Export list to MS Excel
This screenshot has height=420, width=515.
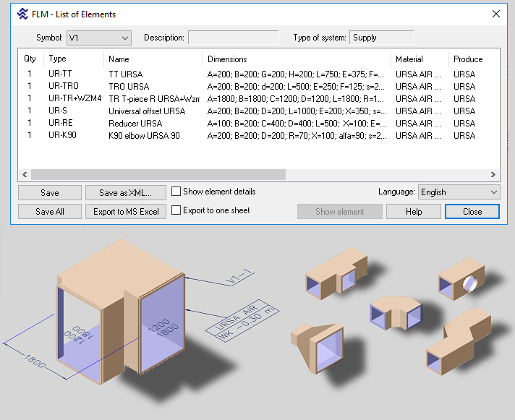[125, 212]
